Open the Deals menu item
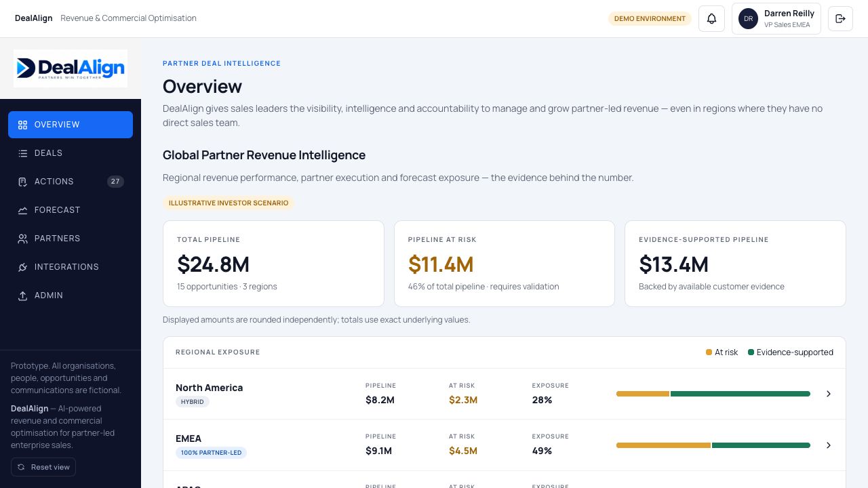 71,153
